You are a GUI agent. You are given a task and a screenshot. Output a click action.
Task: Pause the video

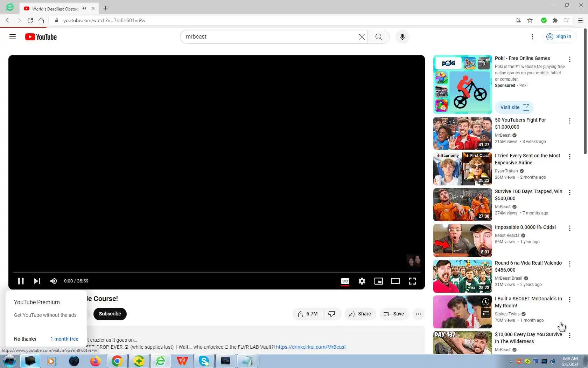(21, 281)
